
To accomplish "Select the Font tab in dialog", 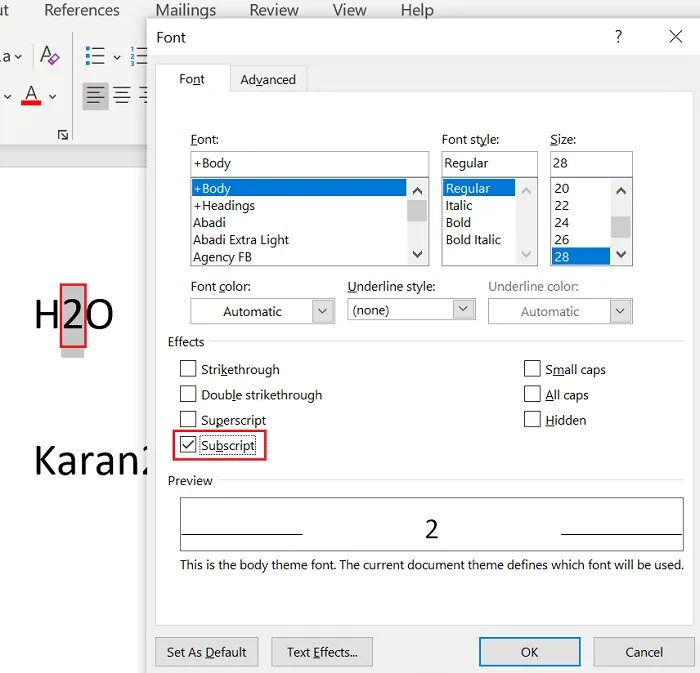I will pos(192,79).
